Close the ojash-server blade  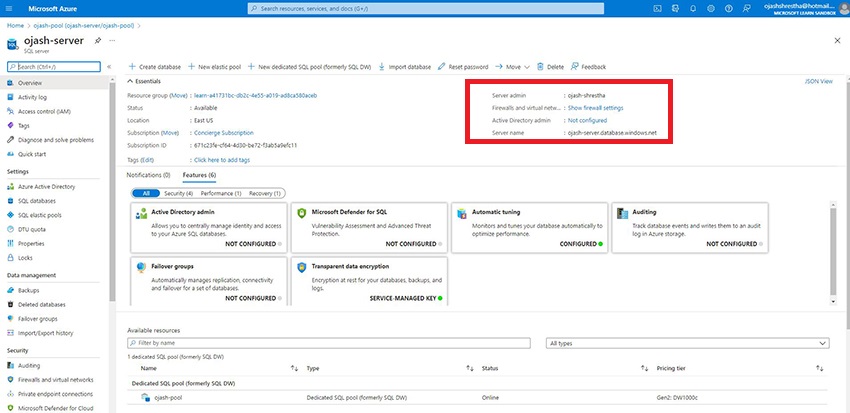click(x=837, y=41)
